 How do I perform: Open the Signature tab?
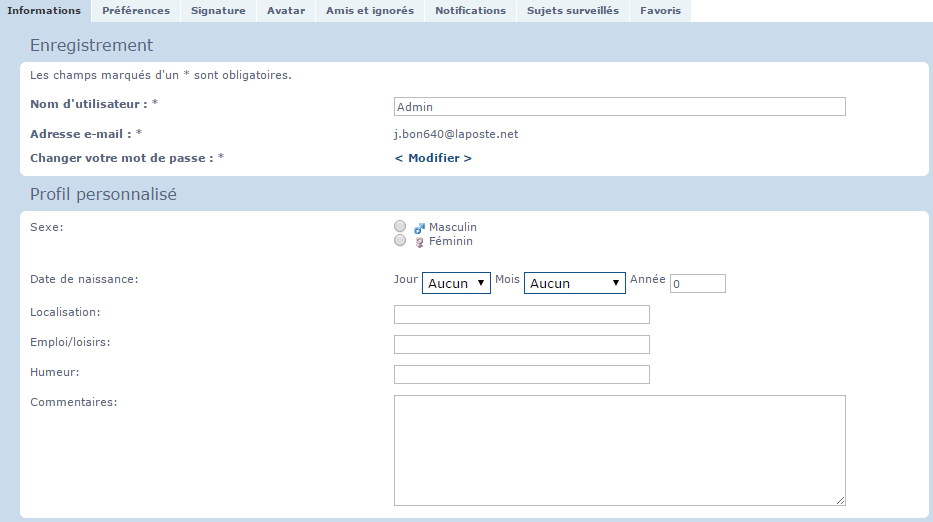pyautogui.click(x=218, y=11)
